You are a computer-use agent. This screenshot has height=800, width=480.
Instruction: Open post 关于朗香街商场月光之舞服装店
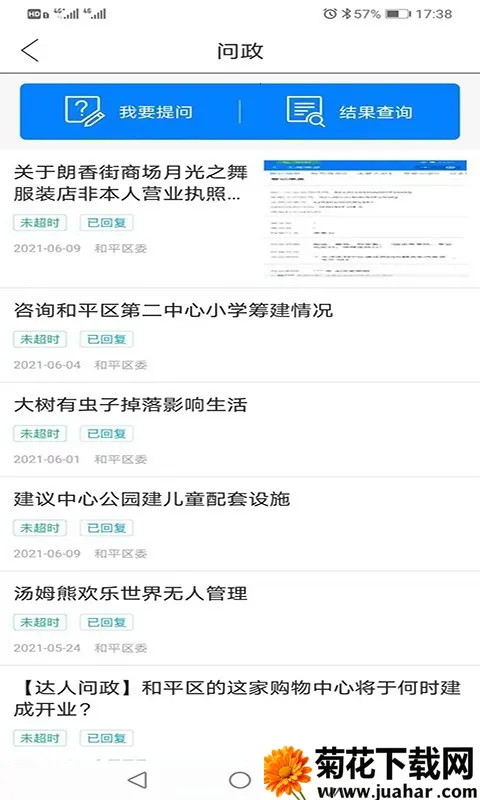(x=131, y=183)
